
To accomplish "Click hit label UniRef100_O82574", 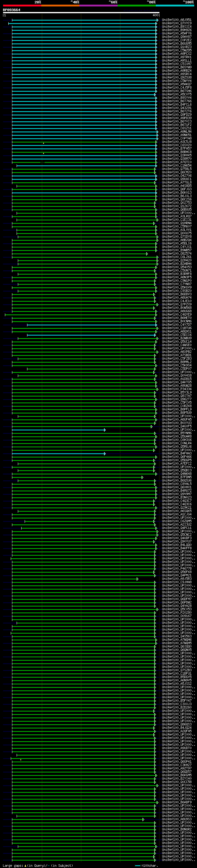I will pos(177,253).
